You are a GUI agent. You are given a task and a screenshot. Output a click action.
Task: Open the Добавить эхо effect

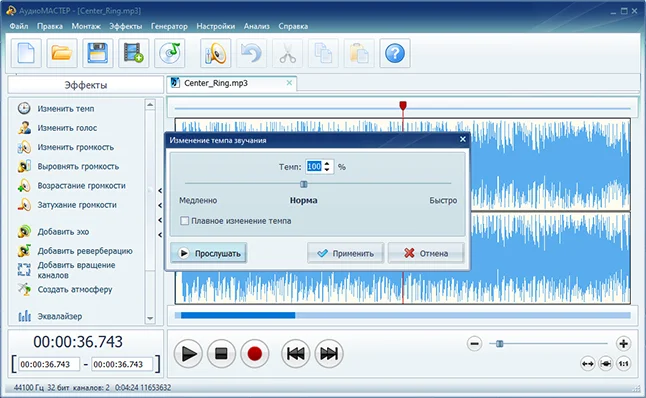coord(53,232)
